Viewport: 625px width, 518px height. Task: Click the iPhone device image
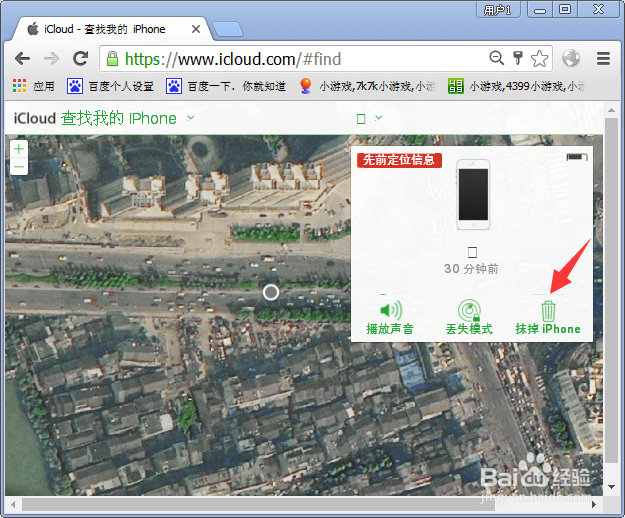(473, 194)
